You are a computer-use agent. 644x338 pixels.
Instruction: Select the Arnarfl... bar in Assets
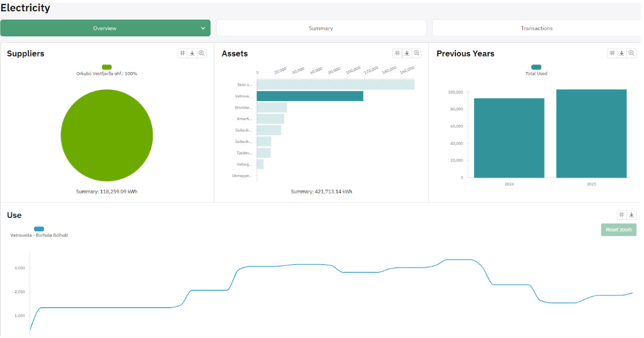270,119
